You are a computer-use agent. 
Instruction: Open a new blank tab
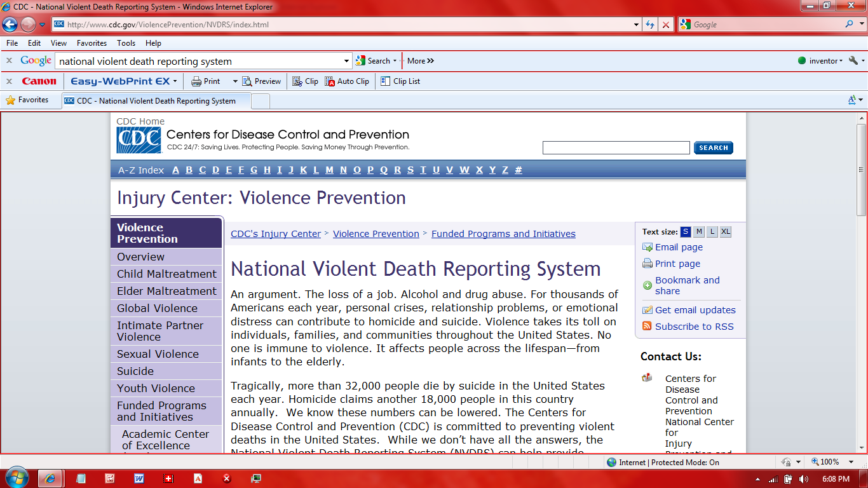261,101
